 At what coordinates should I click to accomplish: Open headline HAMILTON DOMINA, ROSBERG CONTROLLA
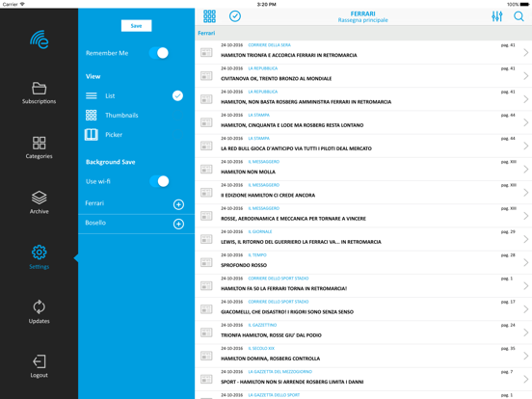pyautogui.click(x=270, y=359)
